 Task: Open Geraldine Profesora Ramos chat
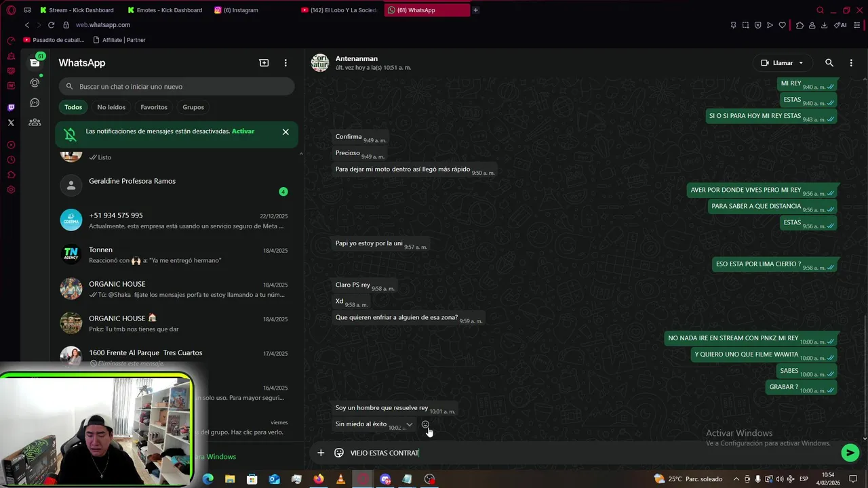176,186
